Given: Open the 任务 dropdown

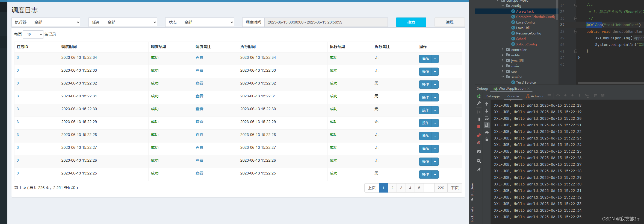Looking at the screenshot, I should coord(130,22).
